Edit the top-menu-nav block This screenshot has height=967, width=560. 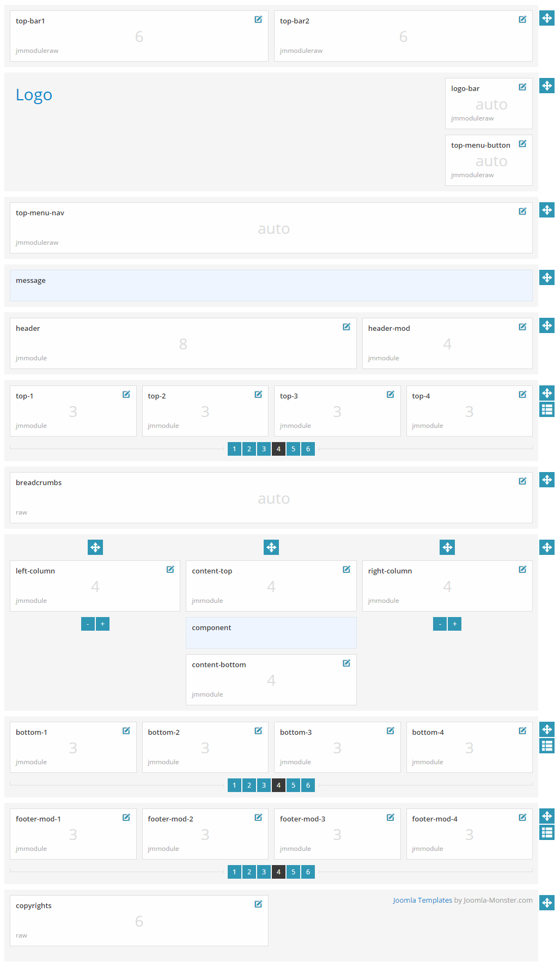(x=522, y=211)
